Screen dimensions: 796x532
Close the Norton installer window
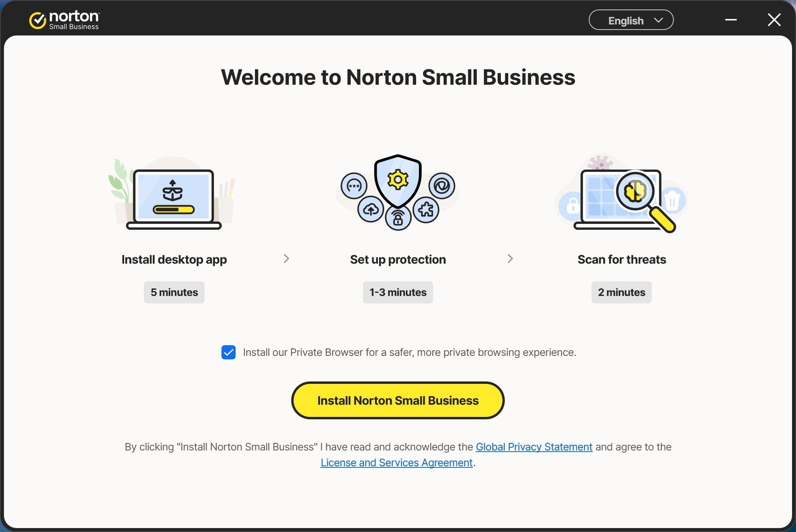click(774, 20)
